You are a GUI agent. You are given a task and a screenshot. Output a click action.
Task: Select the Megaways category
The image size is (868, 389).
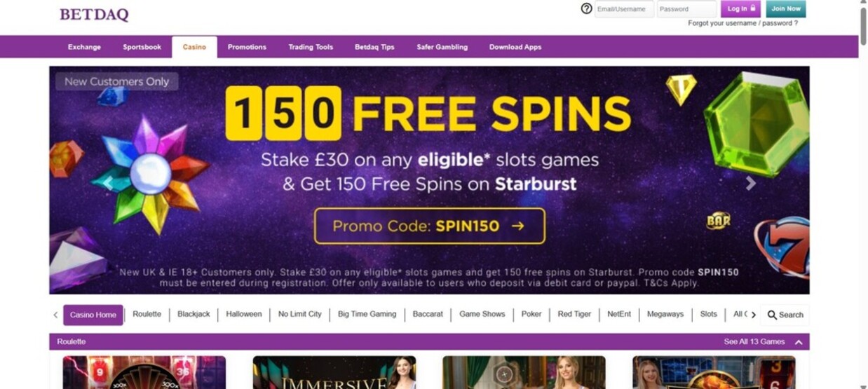tap(665, 314)
